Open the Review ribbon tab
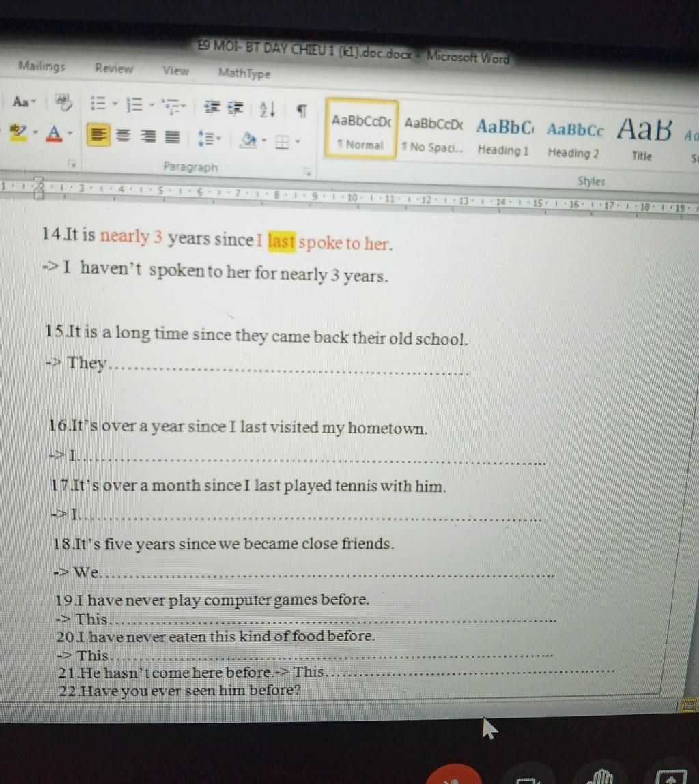This screenshot has width=699, height=784. click(114, 68)
